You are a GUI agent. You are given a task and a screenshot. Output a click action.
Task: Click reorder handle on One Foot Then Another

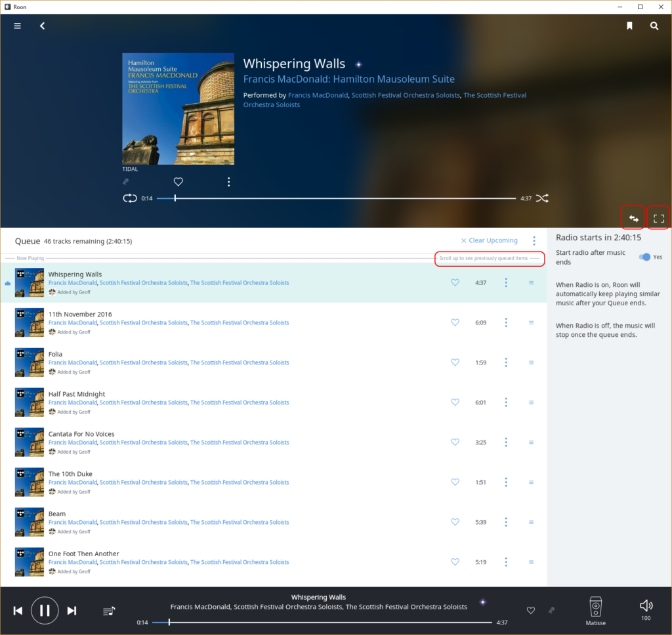coord(532,561)
